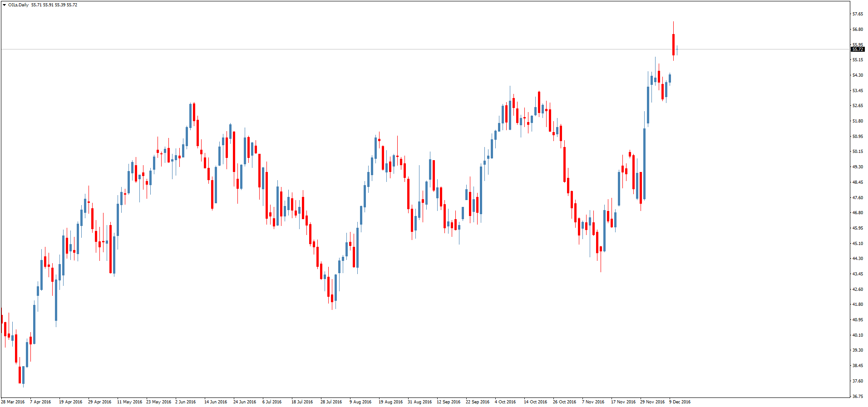Image resolution: width=868 pixels, height=407 pixels.
Task: Click the 53.45 price axis label
Action: (858, 91)
